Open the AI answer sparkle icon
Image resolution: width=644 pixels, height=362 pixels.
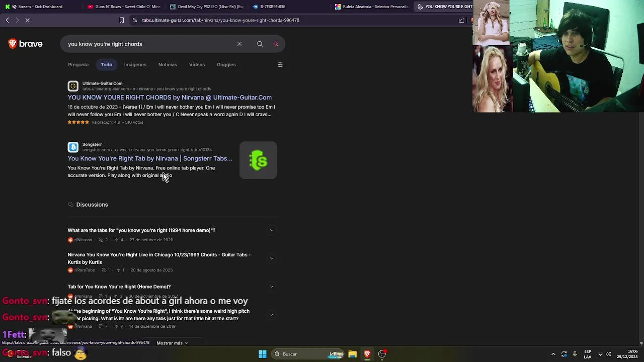click(x=276, y=44)
